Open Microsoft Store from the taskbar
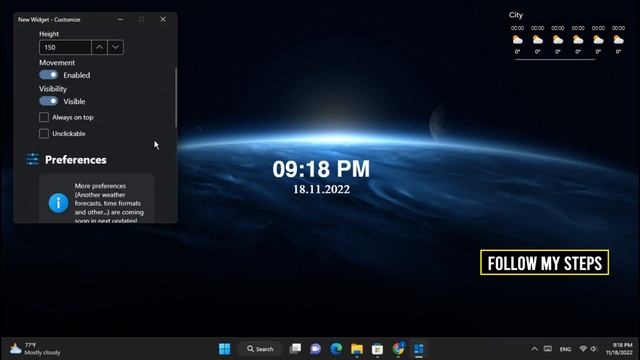Image resolution: width=640 pixels, height=360 pixels. pos(378,349)
